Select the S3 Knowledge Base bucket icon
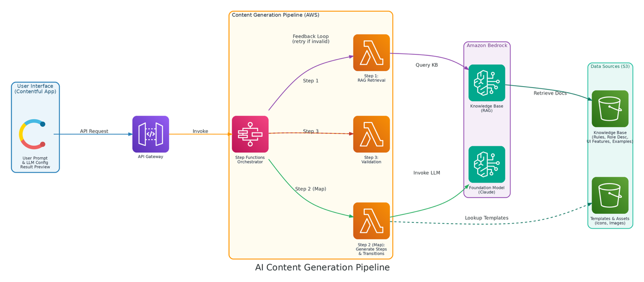This screenshot has width=644, height=282. pos(610,109)
